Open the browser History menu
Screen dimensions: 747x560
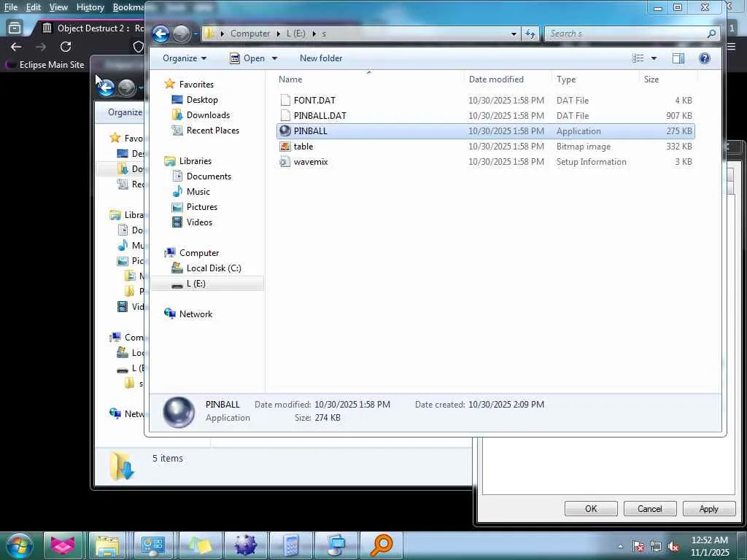click(90, 7)
